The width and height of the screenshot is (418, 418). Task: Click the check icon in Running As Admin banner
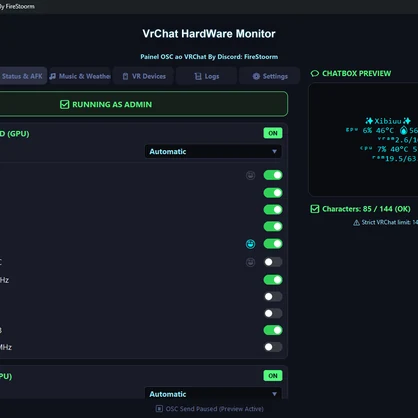64,104
